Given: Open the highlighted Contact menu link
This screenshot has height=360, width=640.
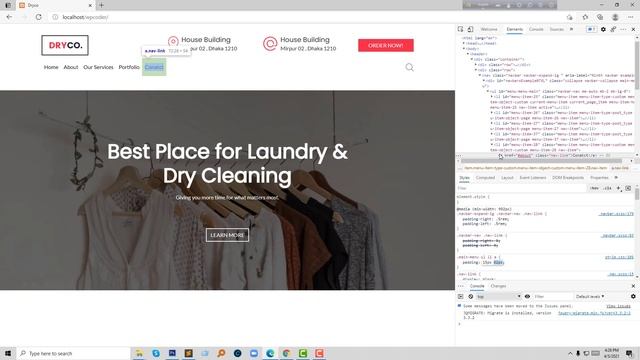Looking at the screenshot, I should (x=154, y=67).
